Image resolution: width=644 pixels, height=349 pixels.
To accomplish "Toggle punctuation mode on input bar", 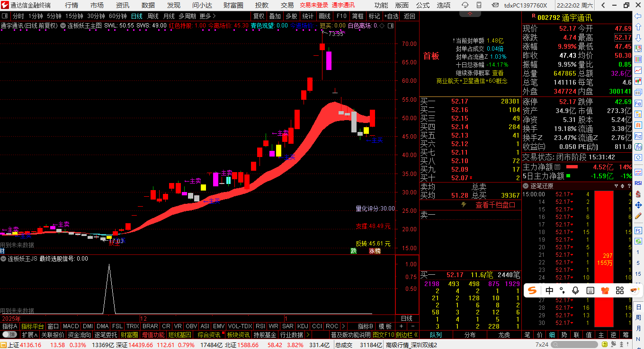I will 563,290.
